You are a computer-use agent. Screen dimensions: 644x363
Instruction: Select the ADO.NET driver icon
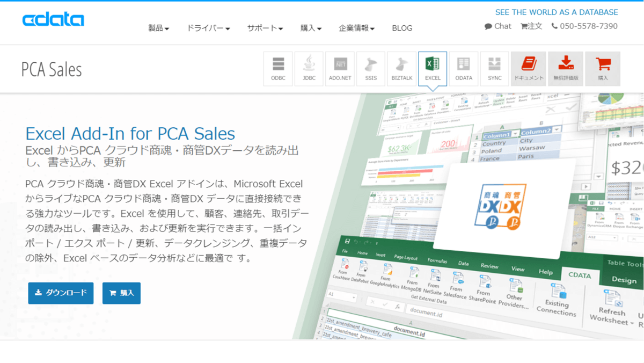click(x=340, y=69)
